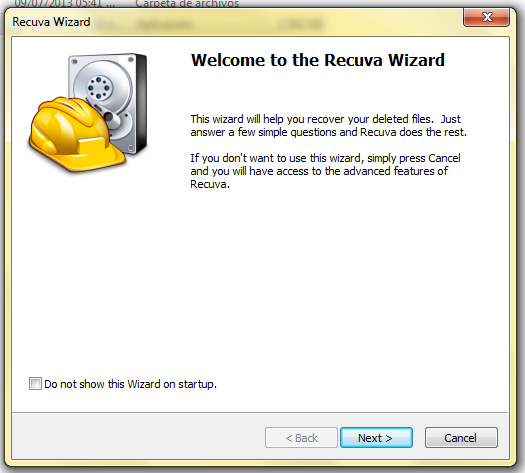Click the 'Recuva Wizard' title bar text
The width and height of the screenshot is (525, 473).
coord(51,22)
